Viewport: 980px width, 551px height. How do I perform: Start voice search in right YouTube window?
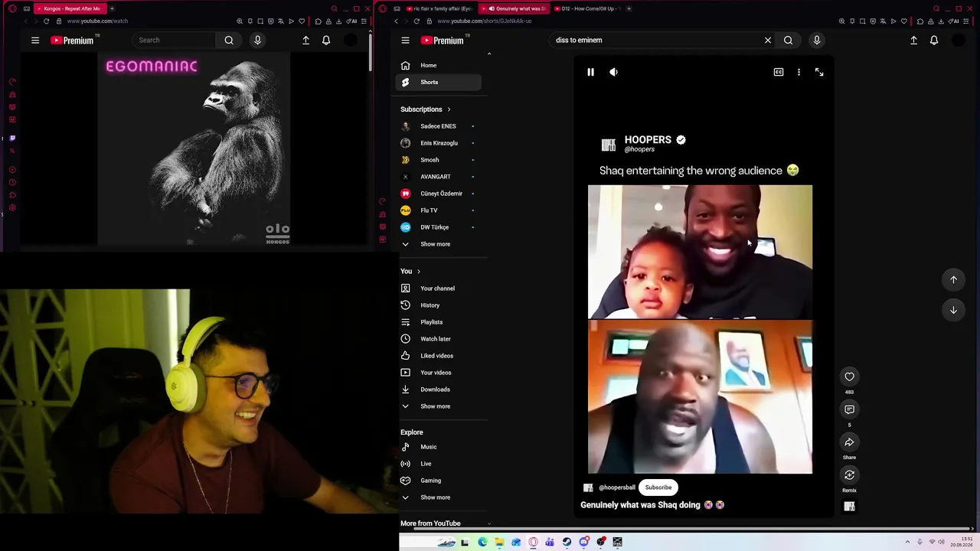(x=817, y=40)
